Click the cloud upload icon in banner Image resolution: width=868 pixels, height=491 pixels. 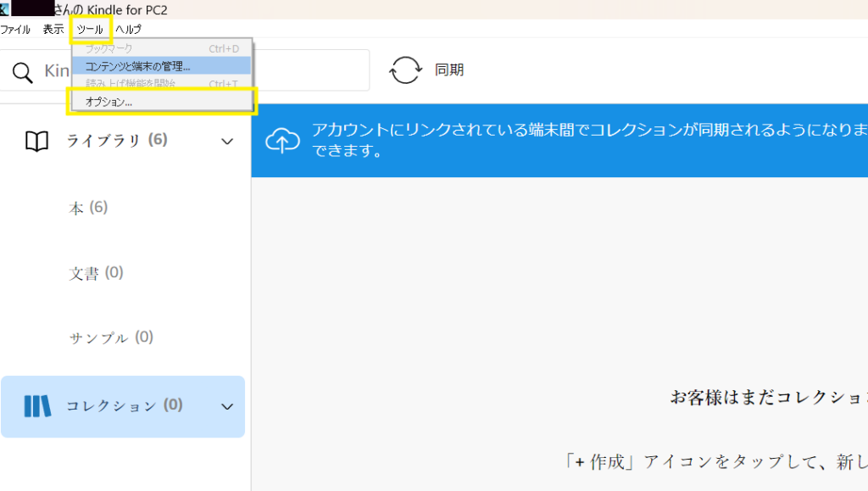[283, 140]
